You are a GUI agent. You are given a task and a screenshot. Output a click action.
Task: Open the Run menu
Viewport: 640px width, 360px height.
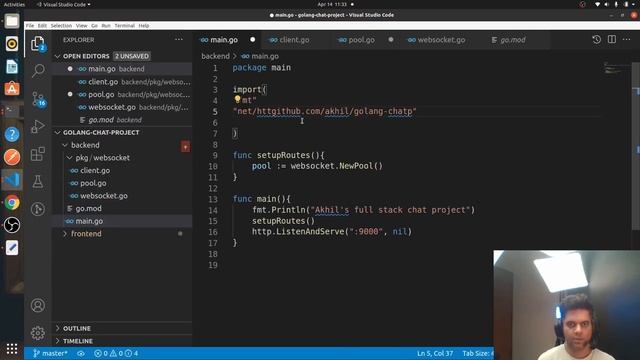point(106,25)
